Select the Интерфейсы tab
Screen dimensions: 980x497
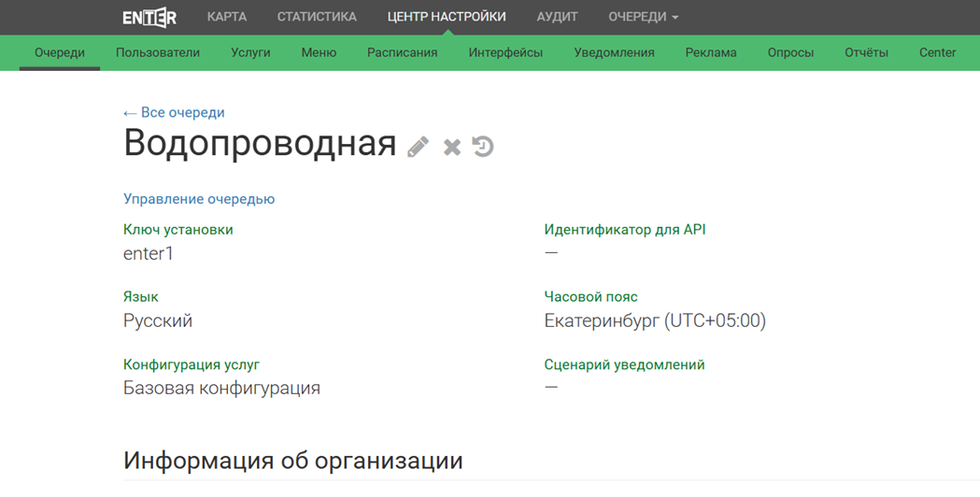(505, 52)
